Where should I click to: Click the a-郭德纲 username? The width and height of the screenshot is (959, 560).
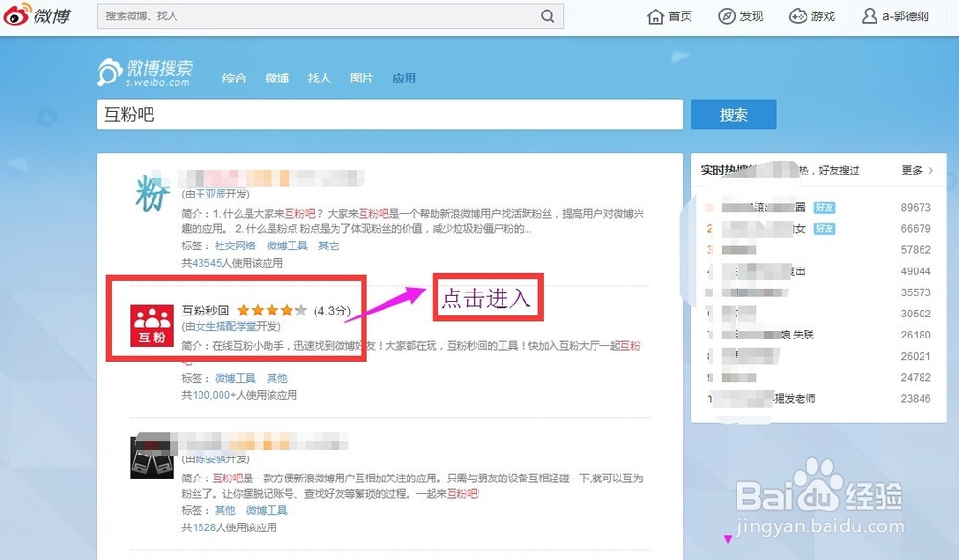(906, 16)
